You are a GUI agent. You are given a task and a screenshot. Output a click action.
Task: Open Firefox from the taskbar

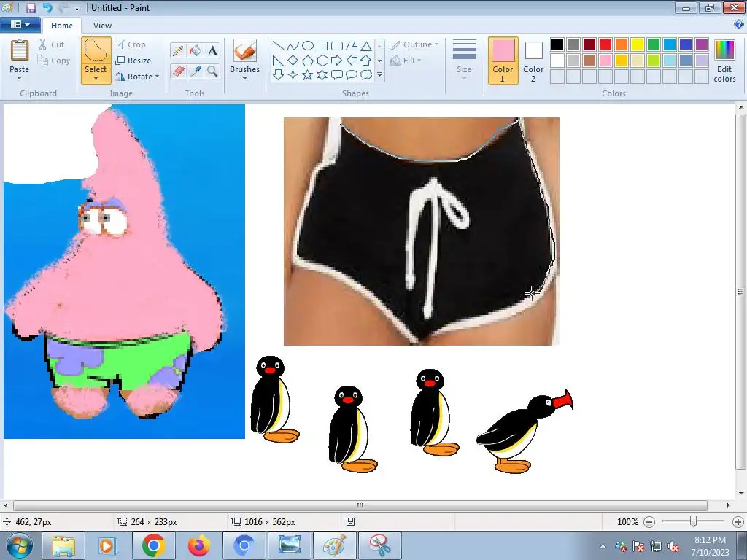click(x=198, y=545)
